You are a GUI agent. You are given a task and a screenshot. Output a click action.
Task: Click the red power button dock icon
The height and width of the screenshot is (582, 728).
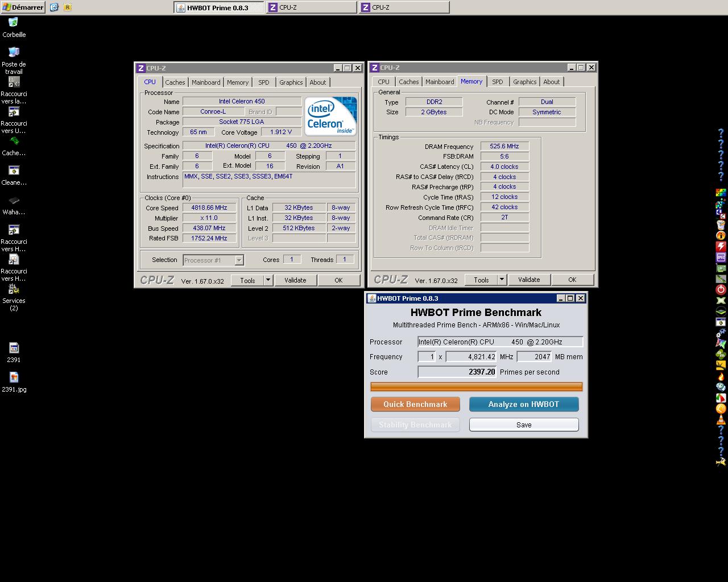click(x=721, y=290)
